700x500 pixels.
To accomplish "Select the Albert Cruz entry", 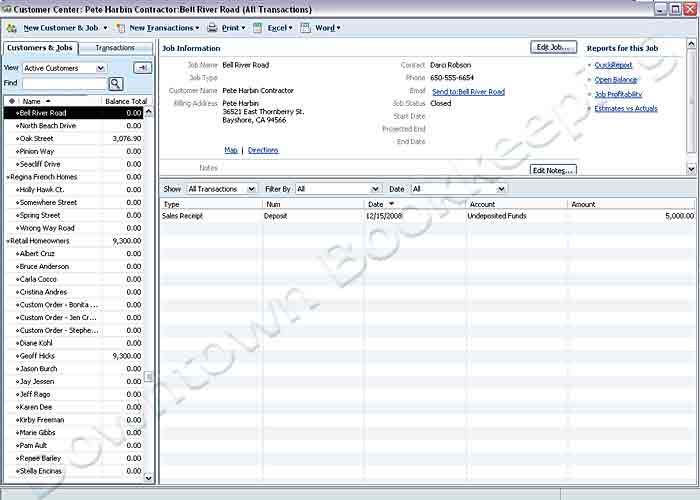I will [74, 254].
